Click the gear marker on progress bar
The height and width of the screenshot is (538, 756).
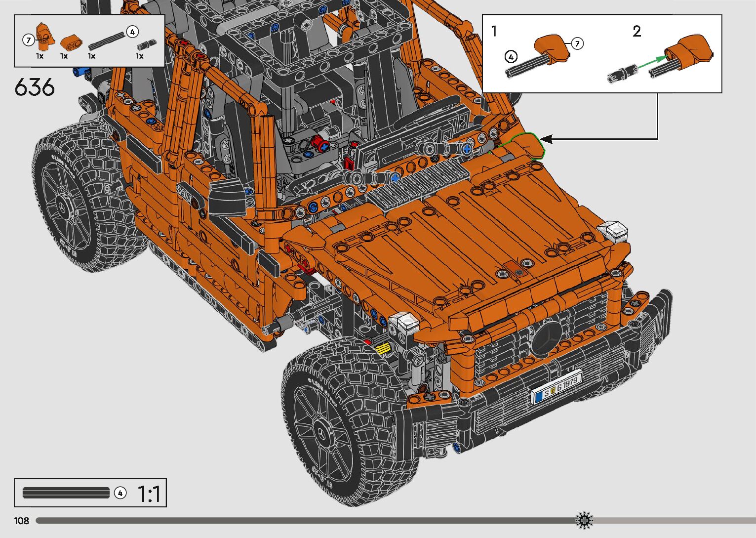(584, 520)
